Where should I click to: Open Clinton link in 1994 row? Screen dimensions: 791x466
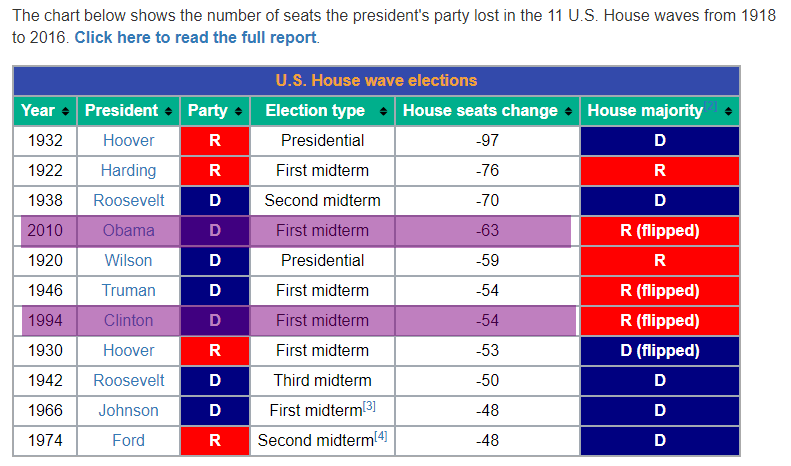128,320
